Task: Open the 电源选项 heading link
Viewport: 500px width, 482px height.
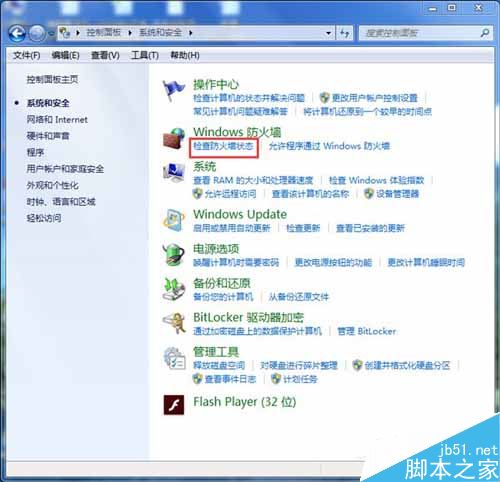Action: [x=216, y=248]
